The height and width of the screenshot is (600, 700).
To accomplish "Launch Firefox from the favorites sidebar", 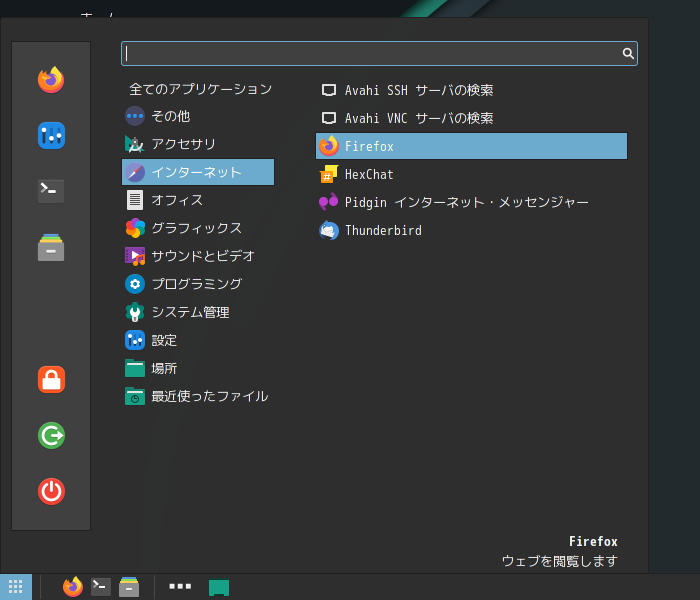I will 51,80.
